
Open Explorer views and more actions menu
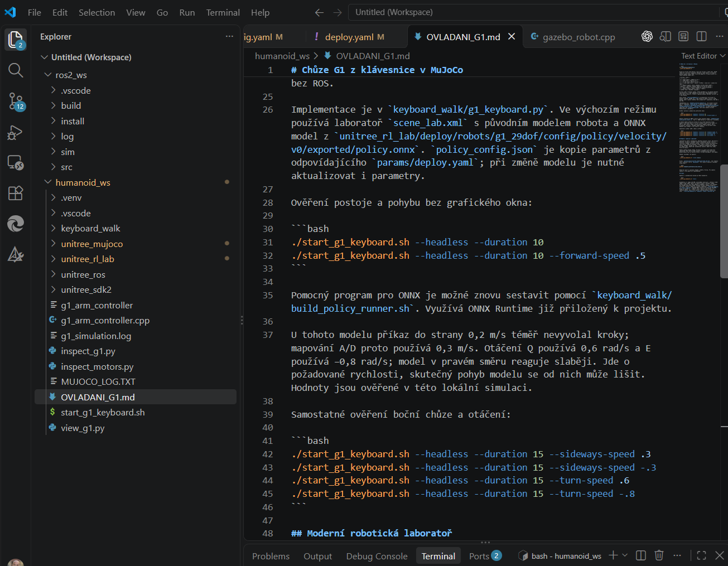pyautogui.click(x=229, y=36)
